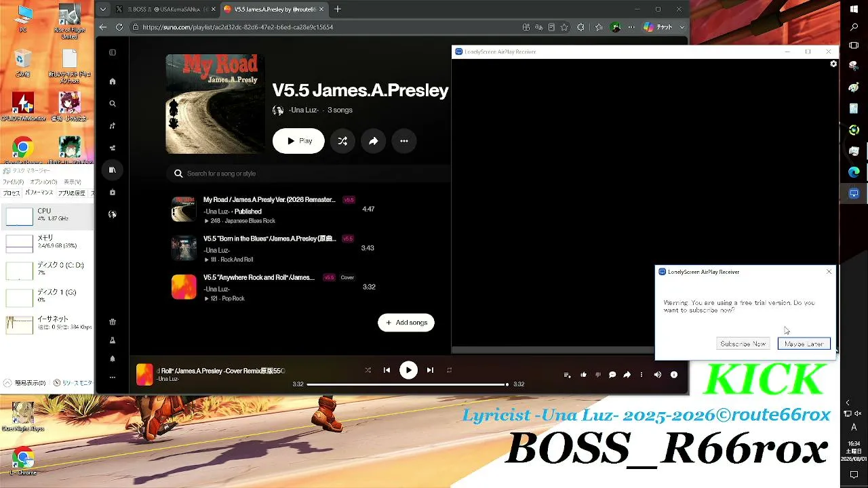
Task: Close the LonelyScreen trial warning dialog
Action: (x=829, y=272)
